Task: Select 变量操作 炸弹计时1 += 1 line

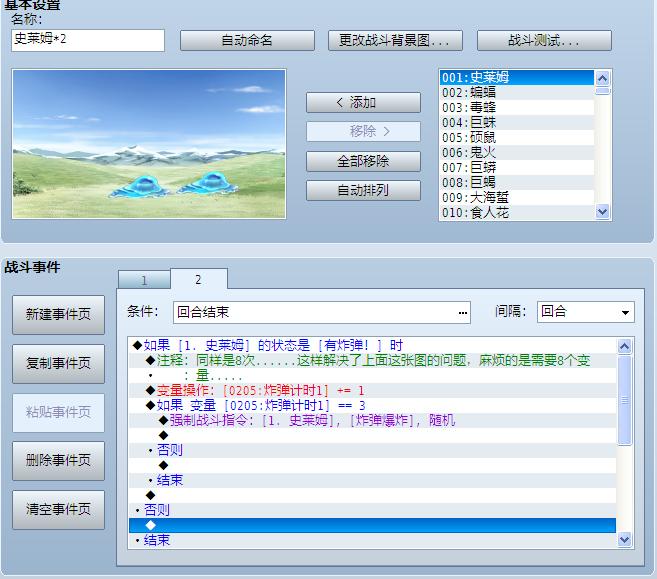Action: click(x=372, y=391)
